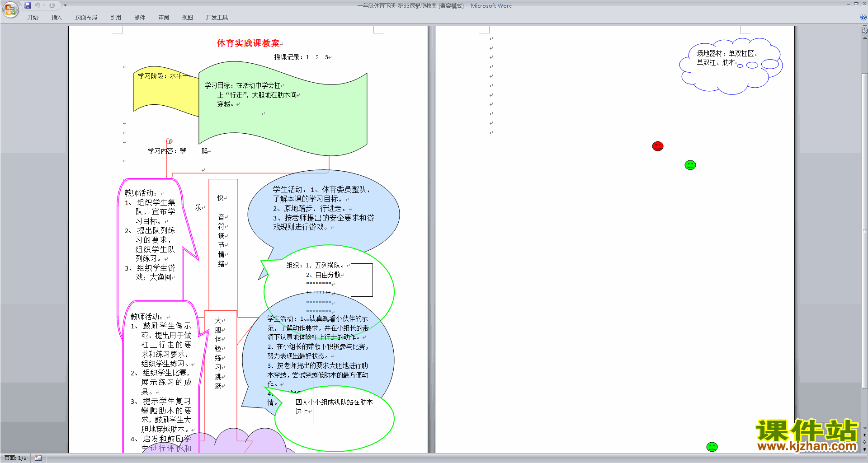Click the Redo icon
Screen dimensions: 868x463
pyautogui.click(x=52, y=5)
